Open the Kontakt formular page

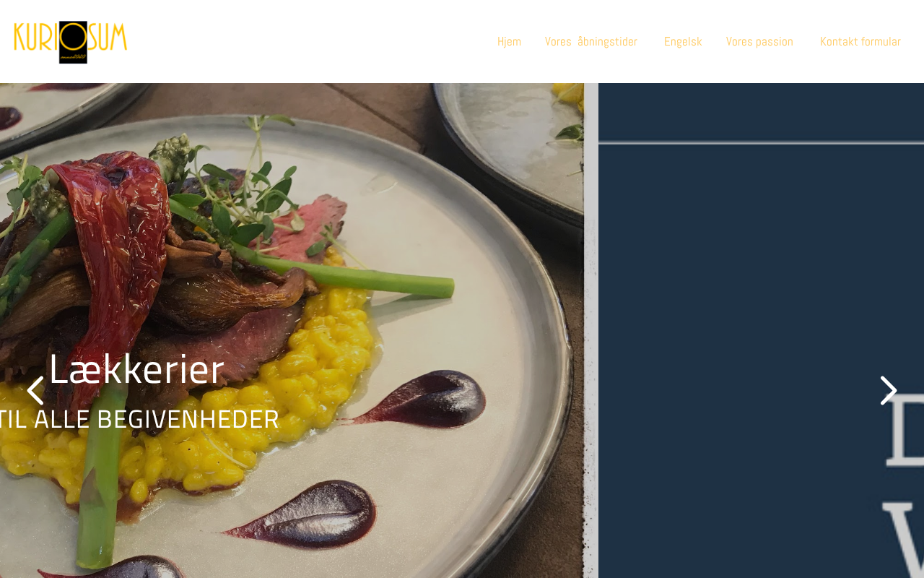860,41
